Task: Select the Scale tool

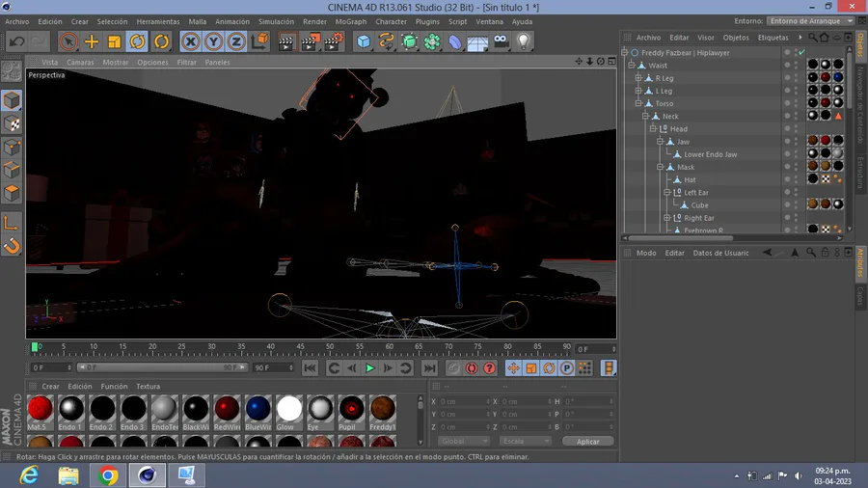Action: 114,41
